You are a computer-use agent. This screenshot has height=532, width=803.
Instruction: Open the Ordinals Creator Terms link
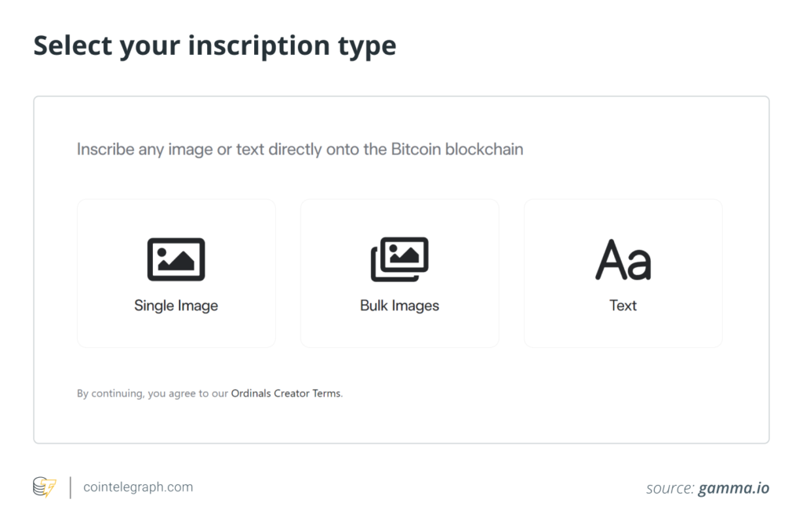[x=285, y=393]
